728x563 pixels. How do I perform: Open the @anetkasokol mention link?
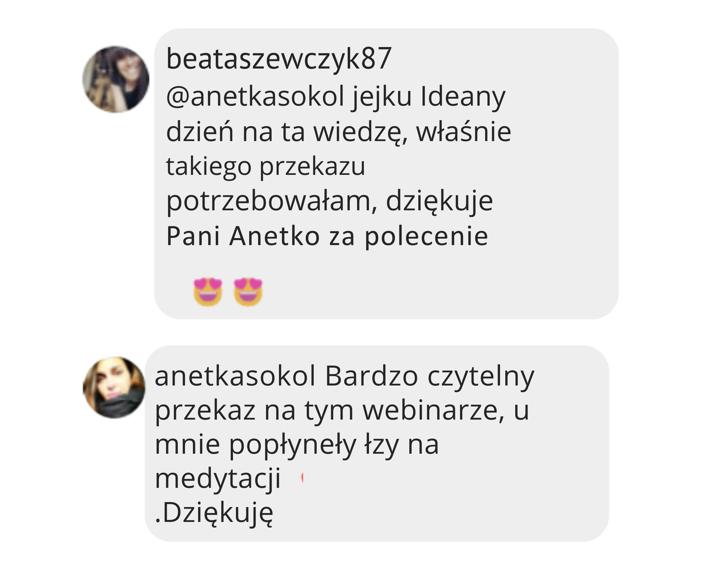[255, 97]
